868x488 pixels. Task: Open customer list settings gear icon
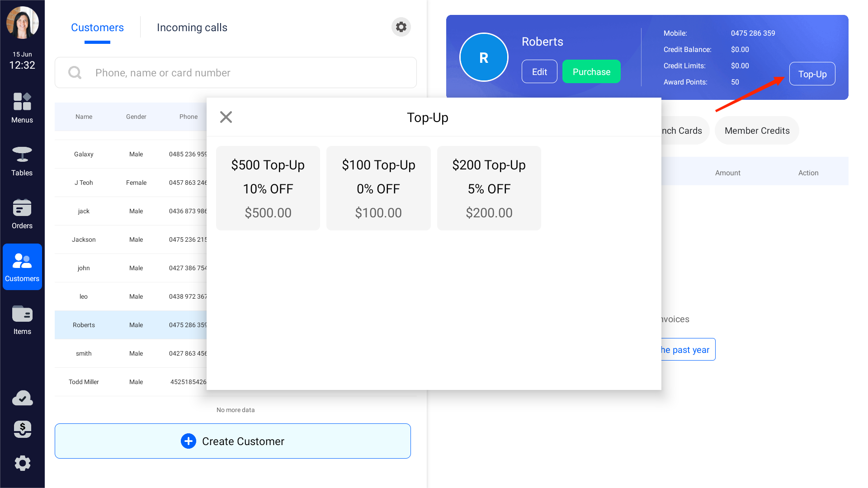click(x=401, y=27)
